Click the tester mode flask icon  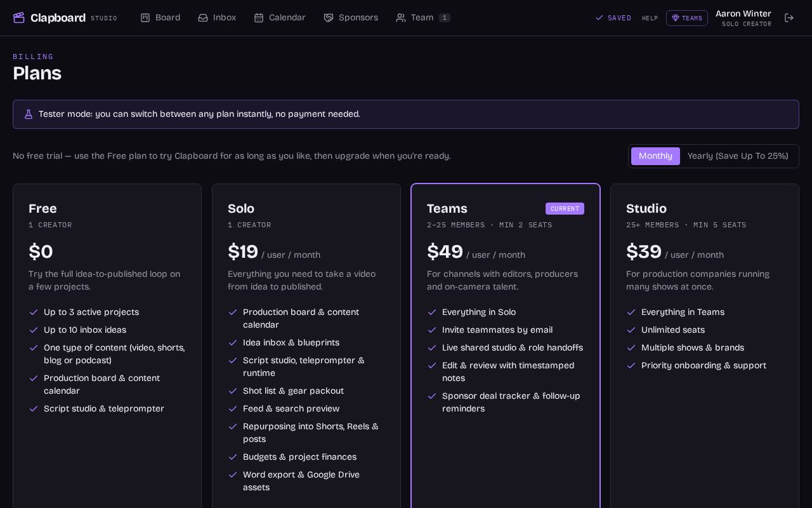coord(29,114)
